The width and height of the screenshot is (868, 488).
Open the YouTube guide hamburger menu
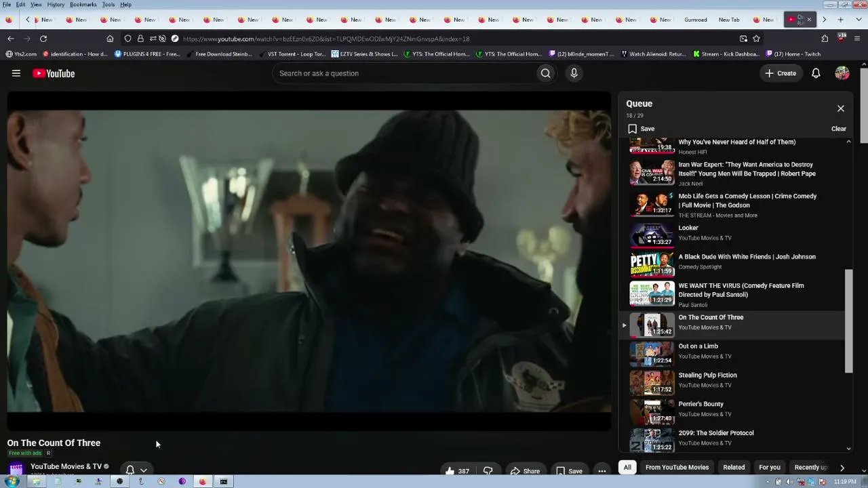click(16, 73)
